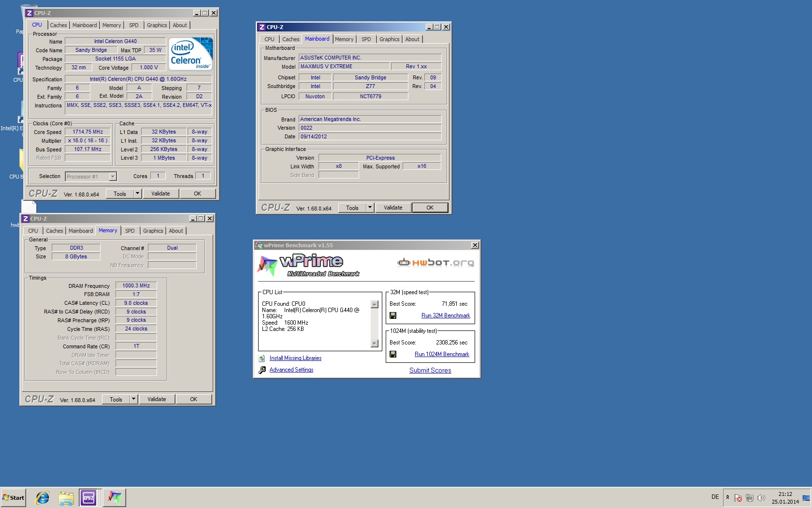Open the Processor #1 selection dropdown

pos(113,177)
